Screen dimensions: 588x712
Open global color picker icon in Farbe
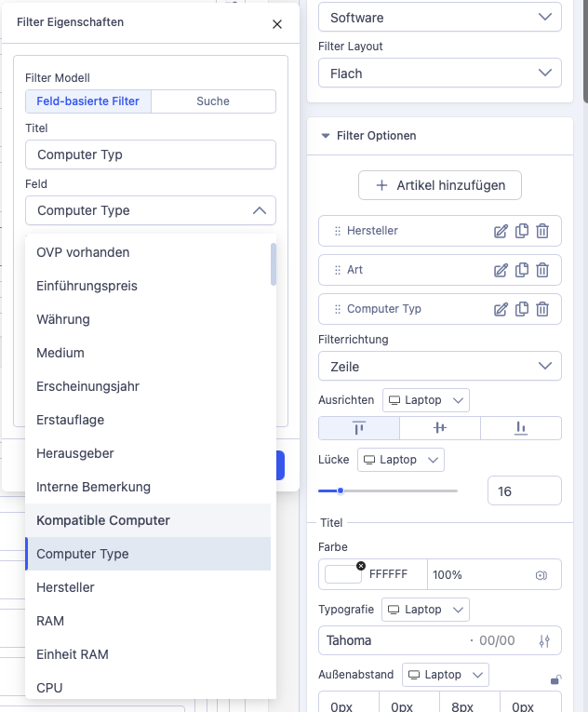(541, 575)
